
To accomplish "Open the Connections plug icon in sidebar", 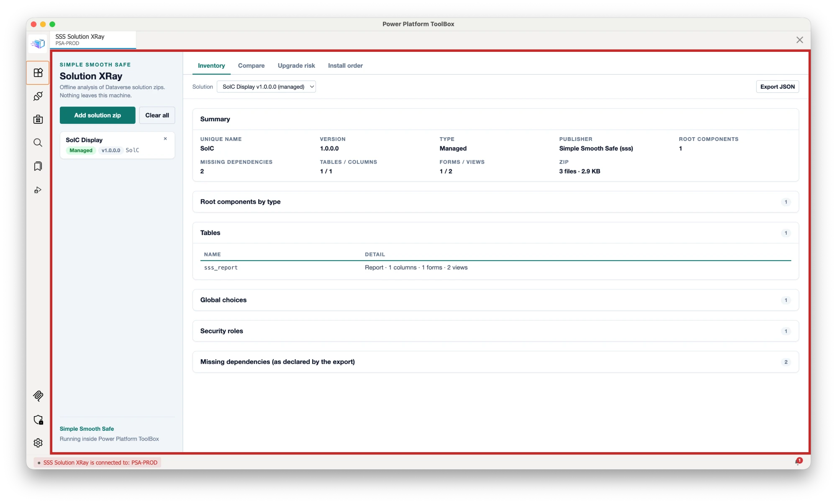I will tap(38, 96).
